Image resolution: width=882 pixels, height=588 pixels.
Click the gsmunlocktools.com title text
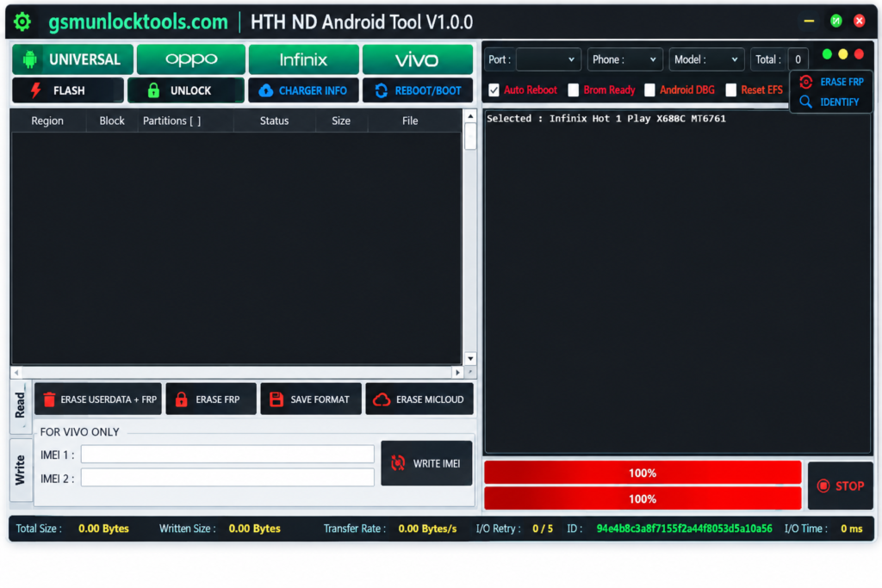[139, 22]
